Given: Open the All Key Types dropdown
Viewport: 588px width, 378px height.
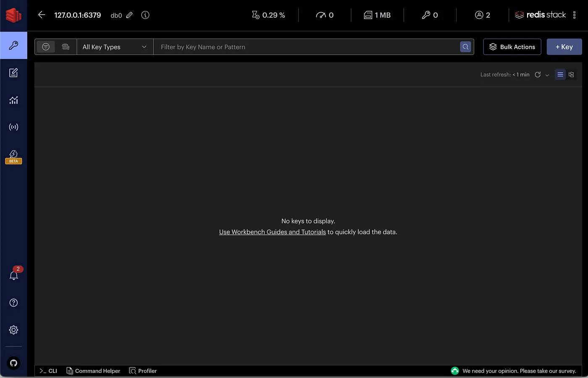Looking at the screenshot, I should tap(114, 47).
